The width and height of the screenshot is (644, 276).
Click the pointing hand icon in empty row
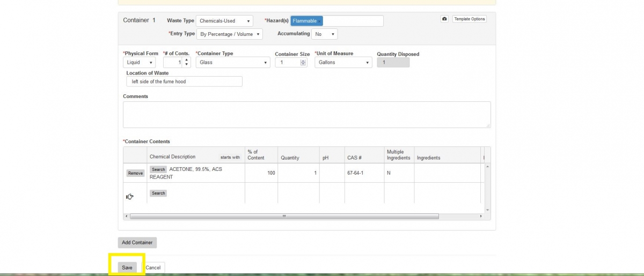coord(129,197)
